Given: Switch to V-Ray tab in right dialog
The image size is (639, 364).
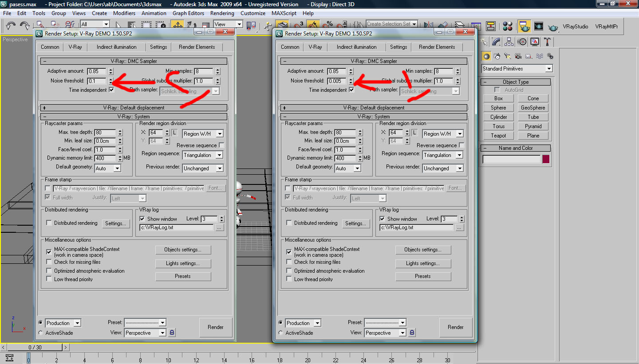Looking at the screenshot, I should coord(315,47).
